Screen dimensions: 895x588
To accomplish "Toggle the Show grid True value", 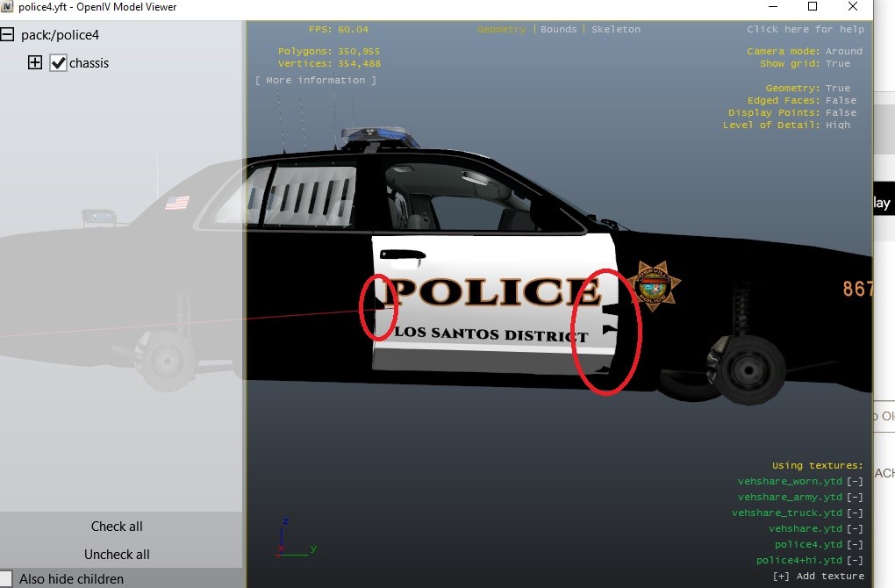I will pyautogui.click(x=838, y=63).
